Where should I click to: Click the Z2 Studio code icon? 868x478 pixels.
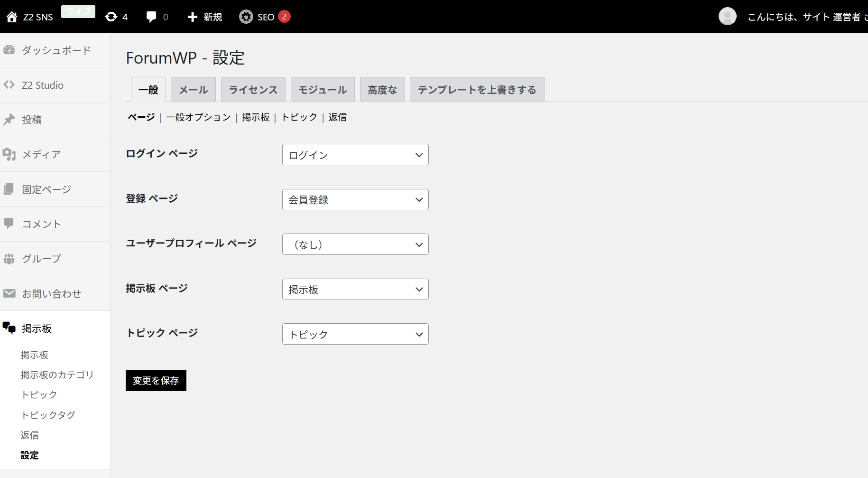(9, 85)
